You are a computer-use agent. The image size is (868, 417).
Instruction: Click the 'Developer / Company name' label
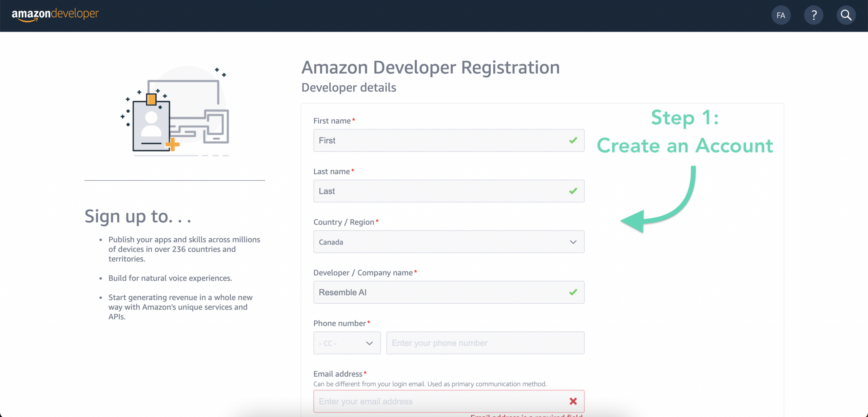click(363, 273)
